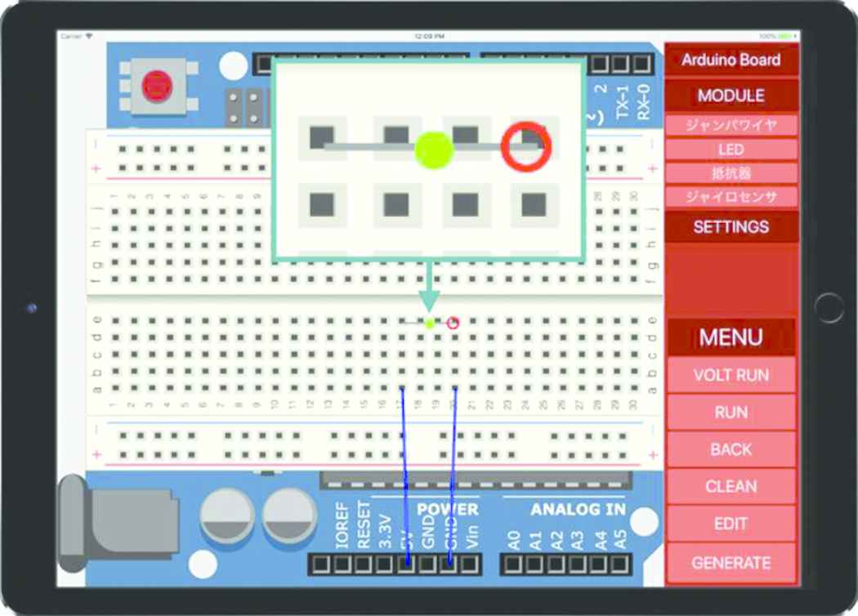Select the blue wire connected to GND
858x616 pixels.
(x=453, y=476)
